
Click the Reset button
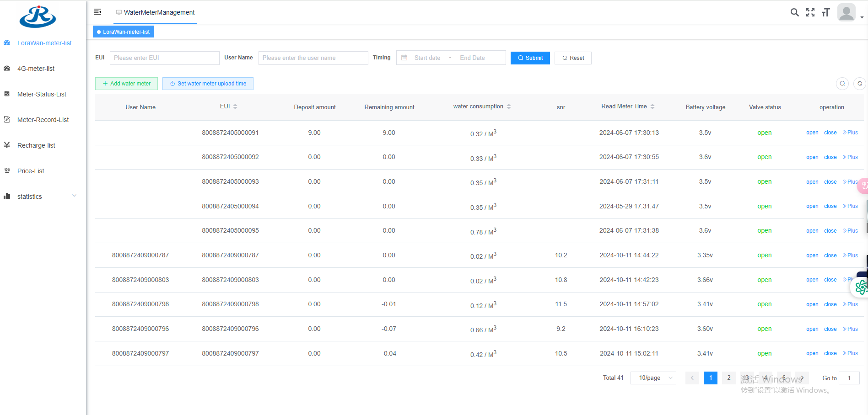[x=573, y=58]
